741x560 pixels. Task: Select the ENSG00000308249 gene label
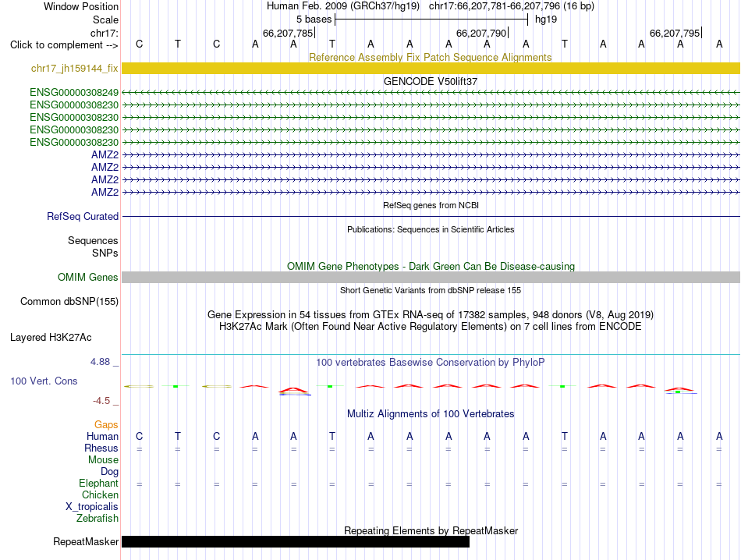tap(74, 92)
